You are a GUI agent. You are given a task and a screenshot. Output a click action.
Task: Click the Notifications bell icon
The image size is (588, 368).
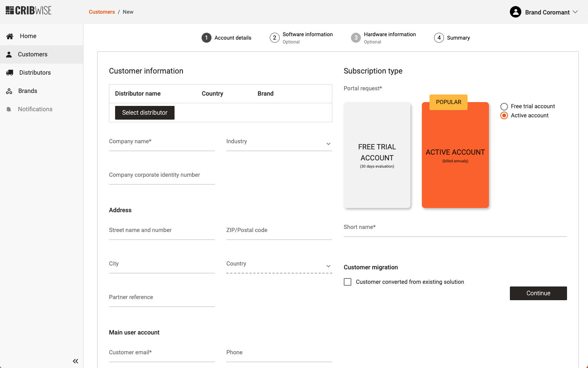pyautogui.click(x=9, y=109)
